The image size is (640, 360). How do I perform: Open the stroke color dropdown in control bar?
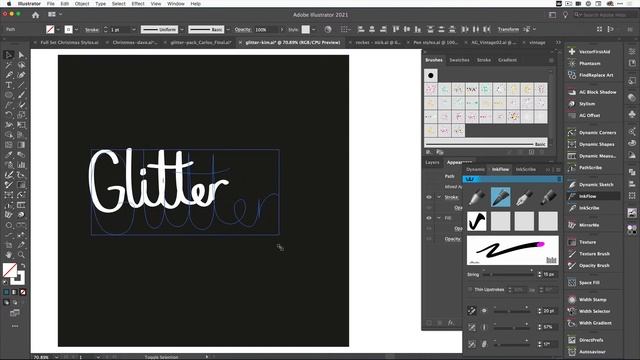(76, 29)
